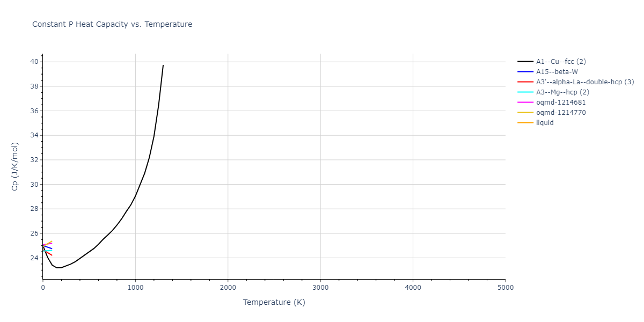
Task: Click the cyan swatch beside A3--Mg--hcp
Action: click(x=525, y=92)
